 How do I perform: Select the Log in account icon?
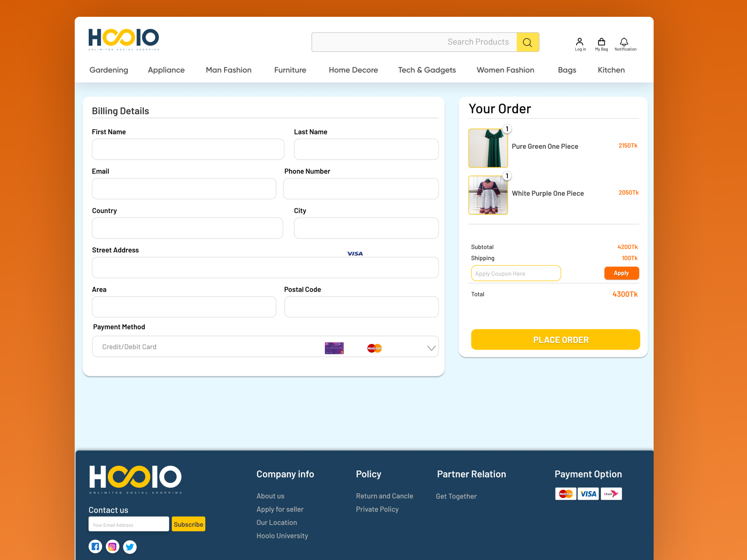point(580,42)
